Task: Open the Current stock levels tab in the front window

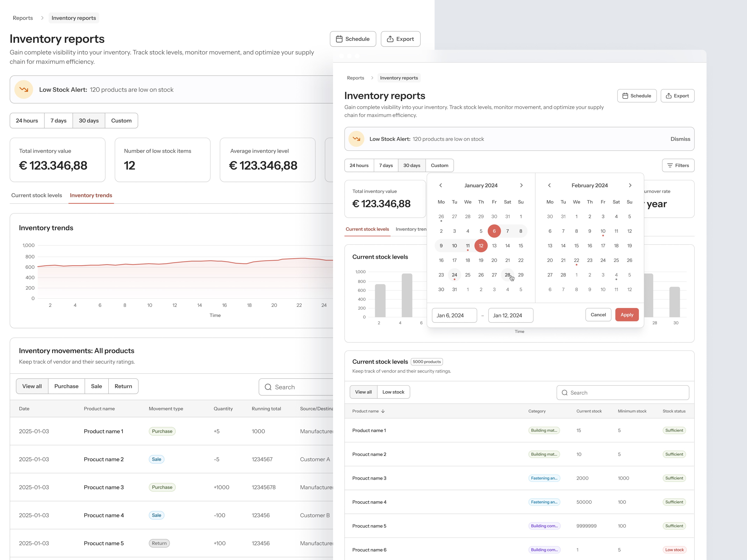Action: click(367, 229)
